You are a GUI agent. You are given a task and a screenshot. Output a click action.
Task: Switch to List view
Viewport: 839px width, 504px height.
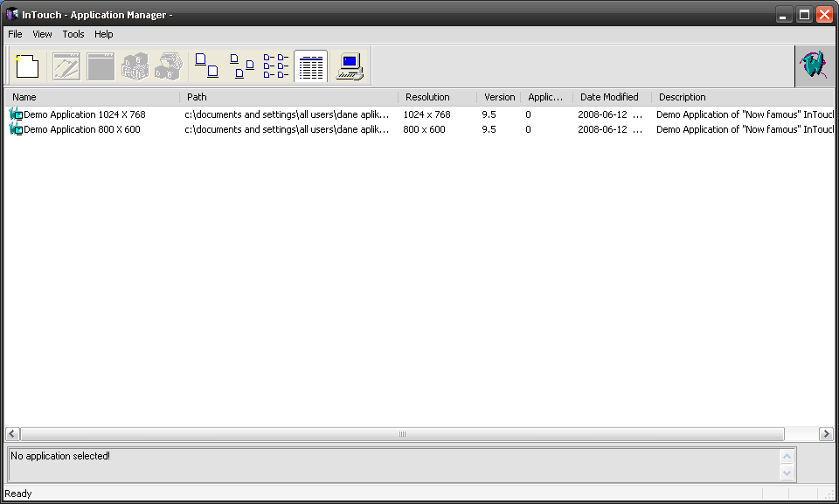276,66
